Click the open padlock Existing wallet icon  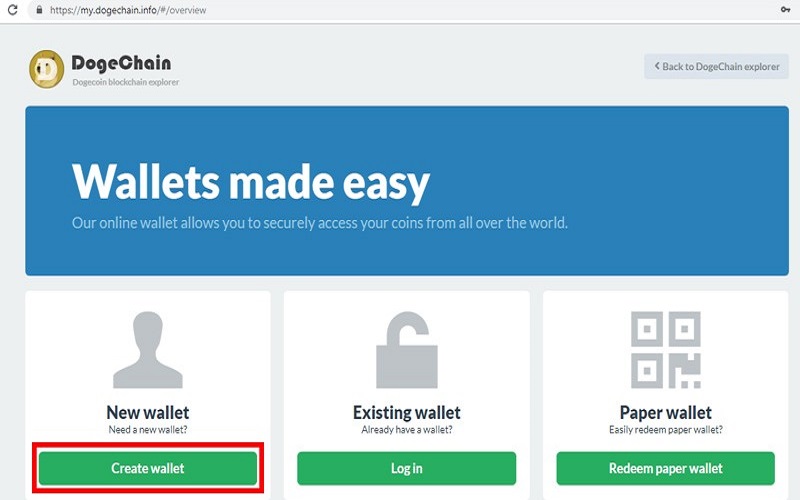coord(407,349)
